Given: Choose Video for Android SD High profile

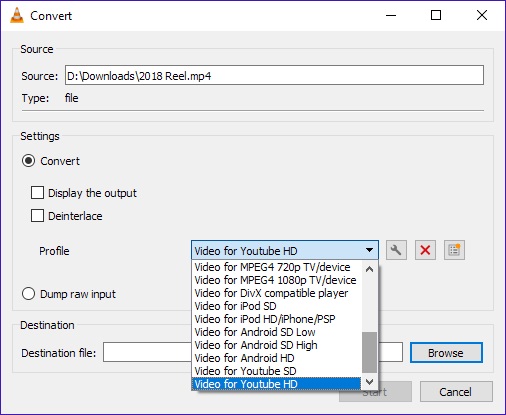Looking at the screenshot, I should point(277,345).
